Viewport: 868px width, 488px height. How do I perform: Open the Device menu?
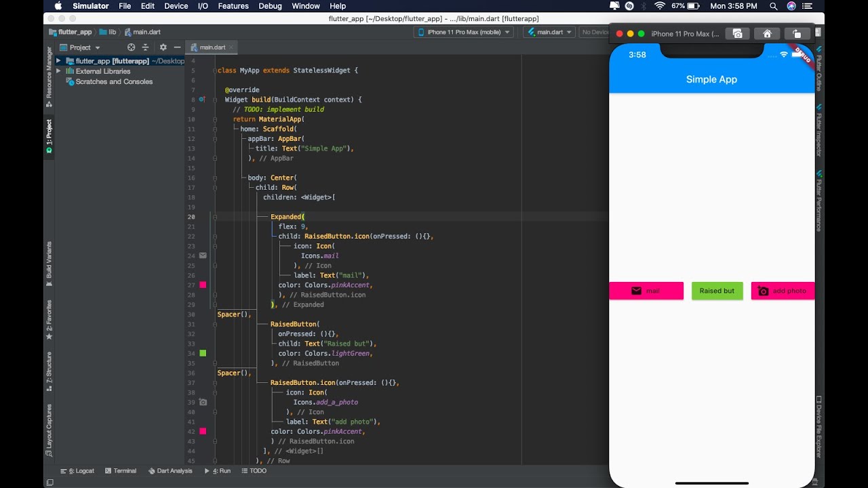(176, 6)
